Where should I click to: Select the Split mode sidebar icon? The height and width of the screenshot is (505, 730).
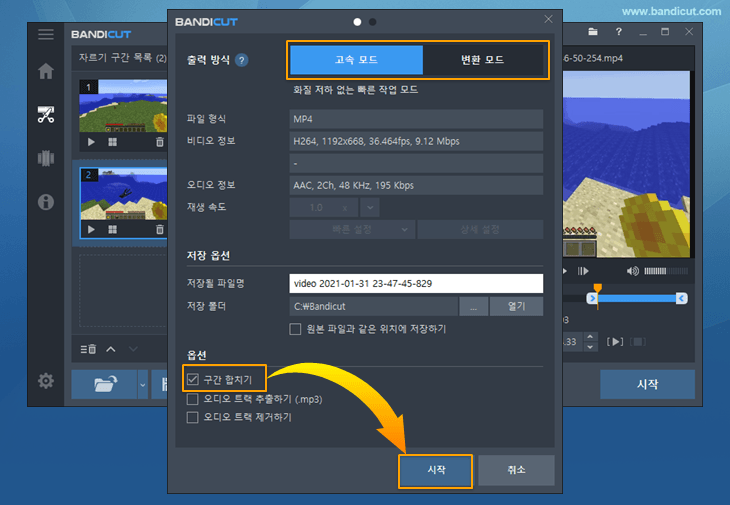(x=46, y=158)
